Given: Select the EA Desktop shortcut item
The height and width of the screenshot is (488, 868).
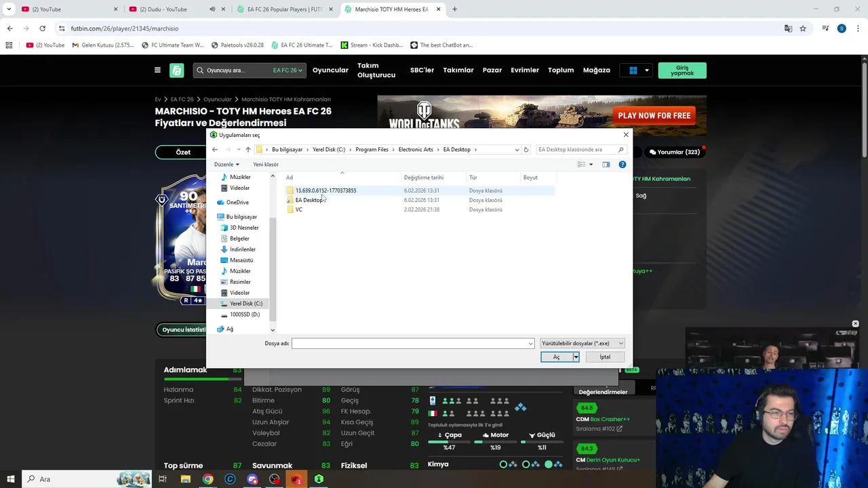Looking at the screenshot, I should pos(308,200).
